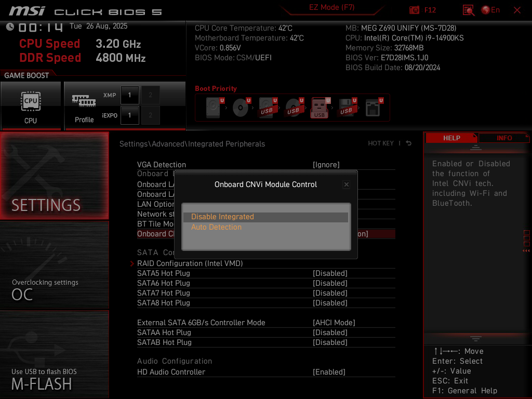Click the 00:14 system time display
532x399 pixels.
point(41,27)
